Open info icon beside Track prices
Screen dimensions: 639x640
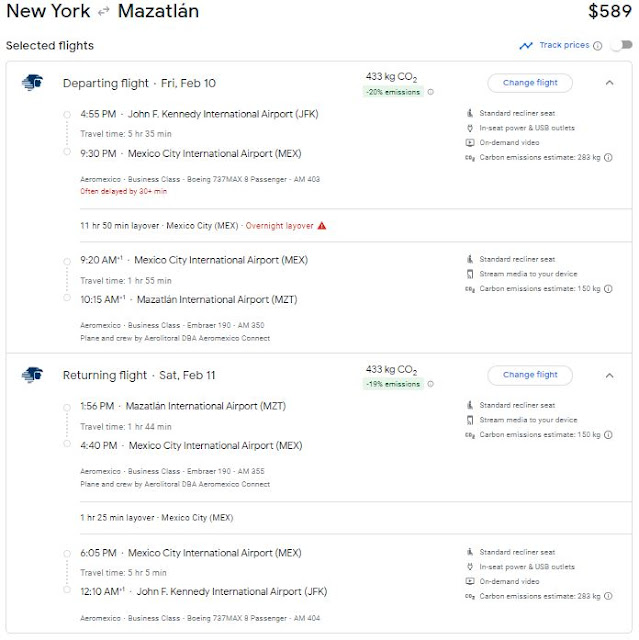pos(597,45)
